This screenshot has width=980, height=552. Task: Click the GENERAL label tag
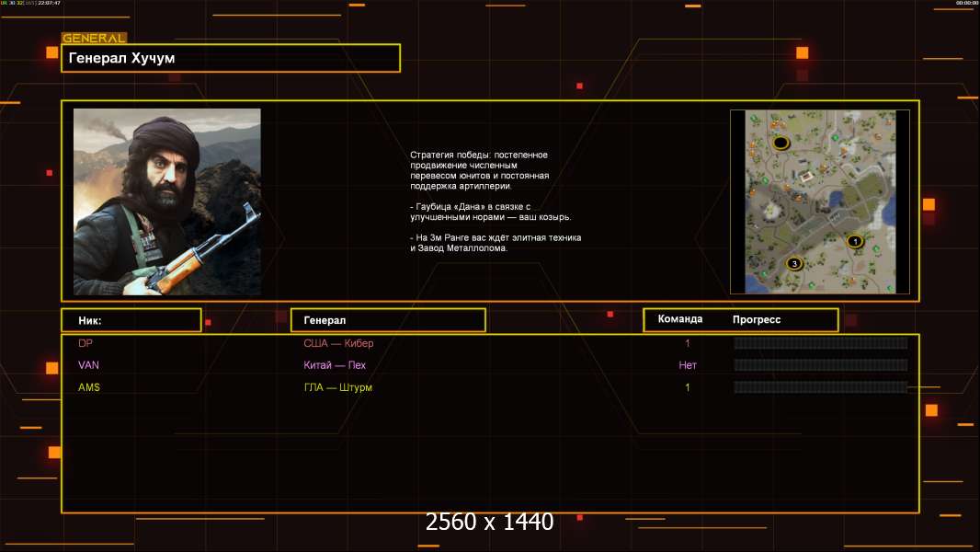[x=95, y=38]
